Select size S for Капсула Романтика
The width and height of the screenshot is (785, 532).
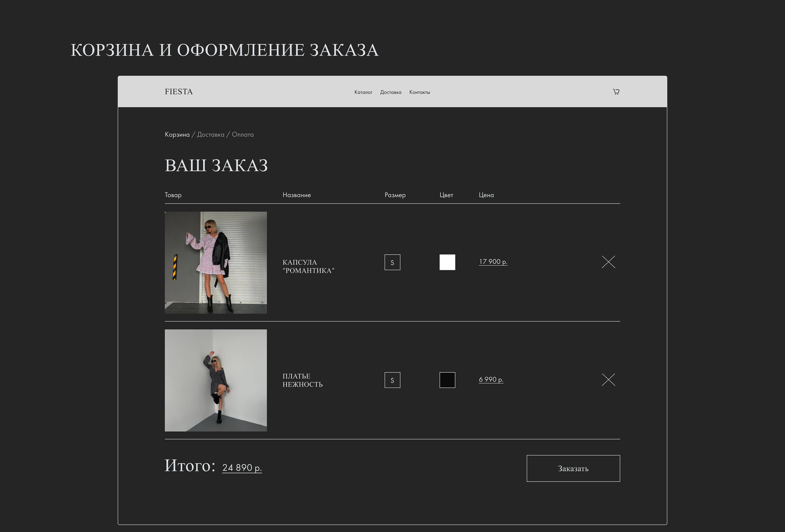392,262
